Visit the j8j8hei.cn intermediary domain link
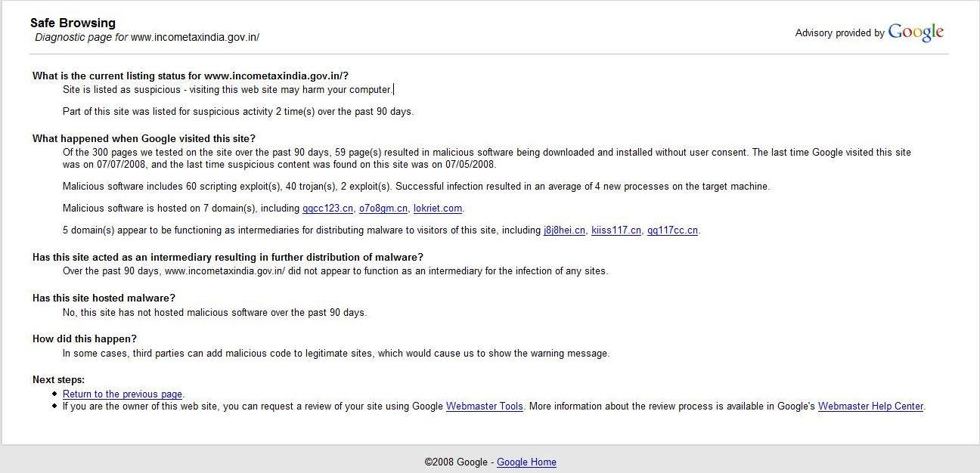 click(x=564, y=230)
